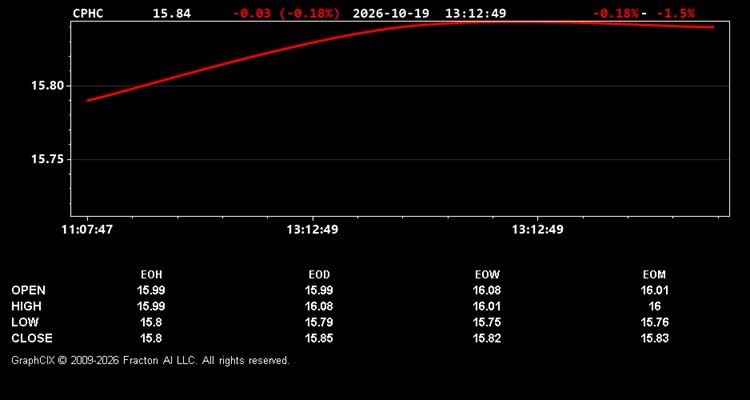The height and width of the screenshot is (400, 750).
Task: Select the LOW row label
Action: [x=25, y=322]
